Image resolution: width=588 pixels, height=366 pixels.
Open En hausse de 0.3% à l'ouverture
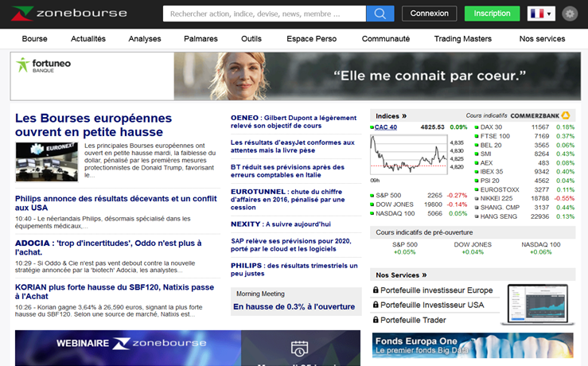point(294,307)
